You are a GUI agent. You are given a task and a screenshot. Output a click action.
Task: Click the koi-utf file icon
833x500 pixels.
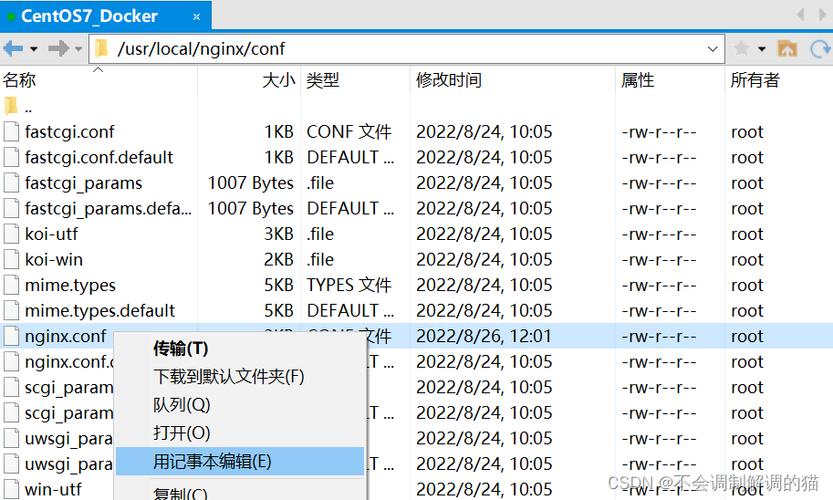click(x=11, y=234)
